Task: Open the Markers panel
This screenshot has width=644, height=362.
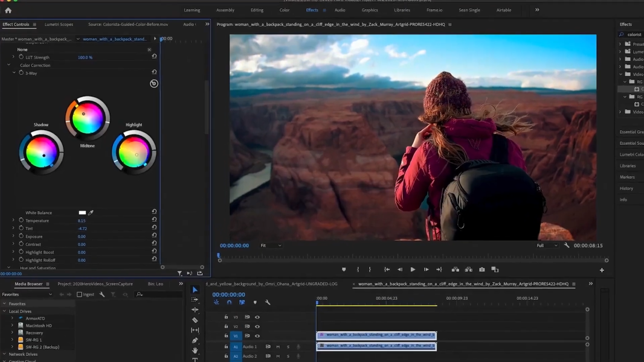Action: click(x=627, y=177)
